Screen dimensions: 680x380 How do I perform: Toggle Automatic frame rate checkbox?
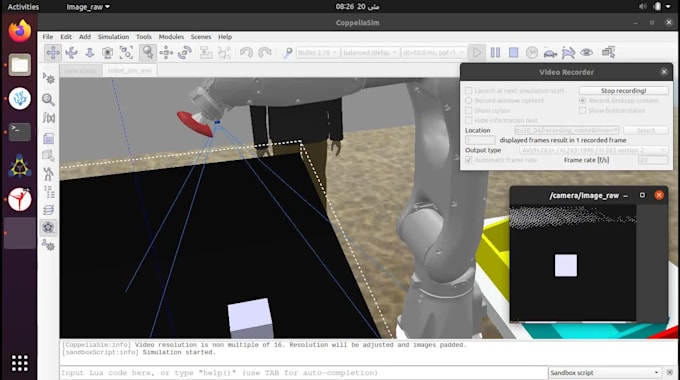tap(468, 160)
